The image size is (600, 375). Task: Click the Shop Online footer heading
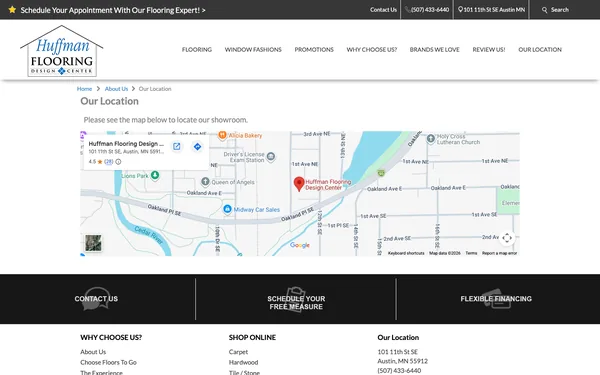[252, 338]
